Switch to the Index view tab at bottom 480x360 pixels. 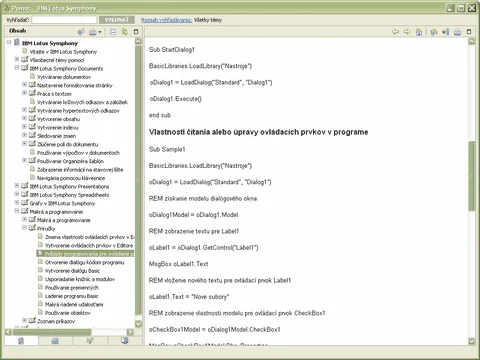(55, 341)
